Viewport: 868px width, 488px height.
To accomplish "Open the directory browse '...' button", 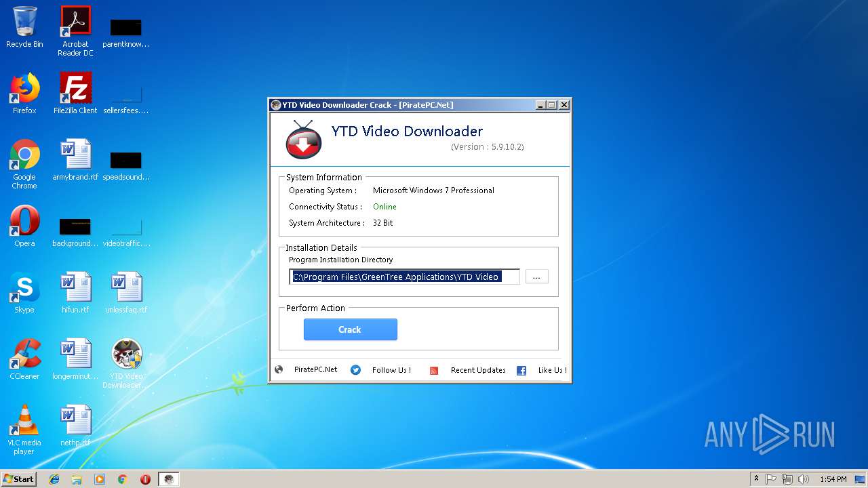I will click(x=536, y=277).
